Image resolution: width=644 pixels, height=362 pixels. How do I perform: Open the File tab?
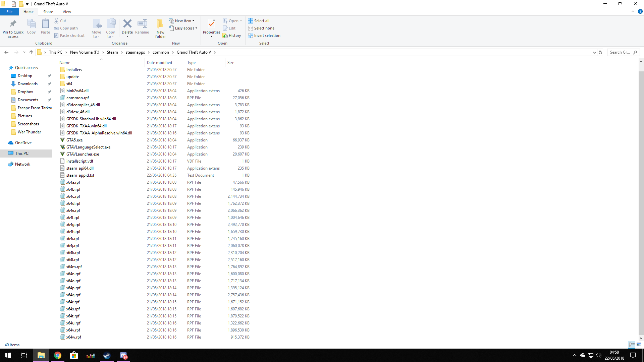tap(9, 12)
